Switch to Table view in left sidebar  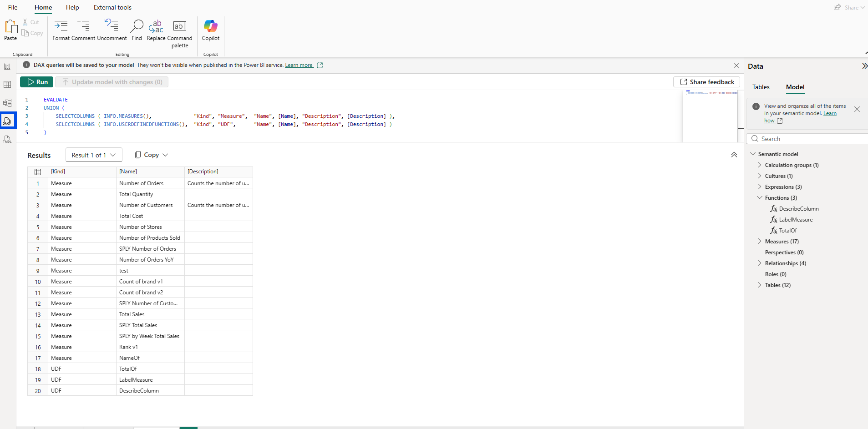[7, 85]
